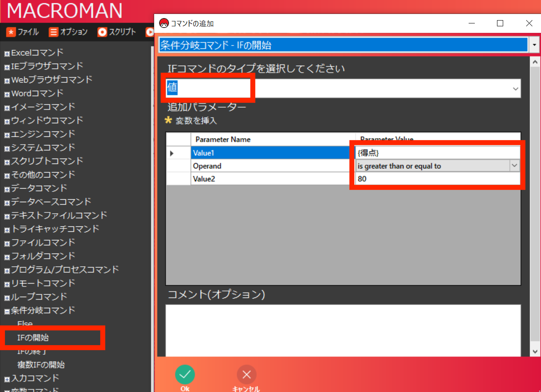Select テキストファイルコマンド in the command tree
The width and height of the screenshot is (541, 392).
click(59, 215)
